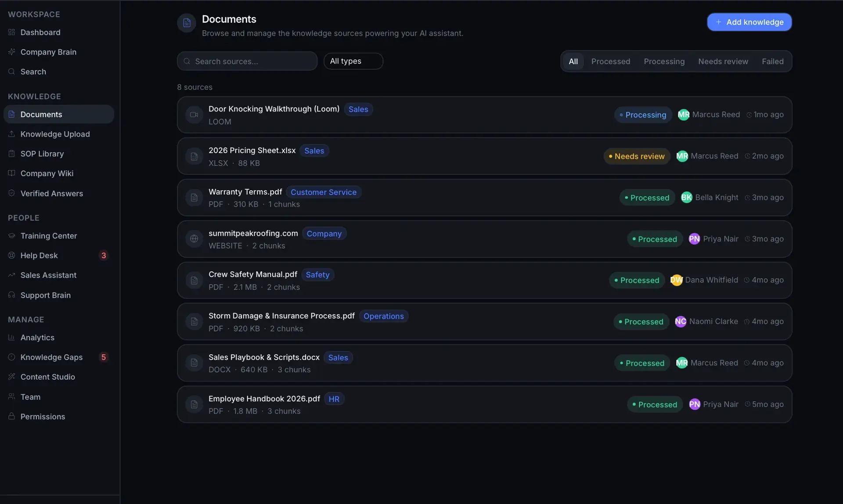
Task: Click the file icon of Warranty Terms.pdf
Action: 194,198
